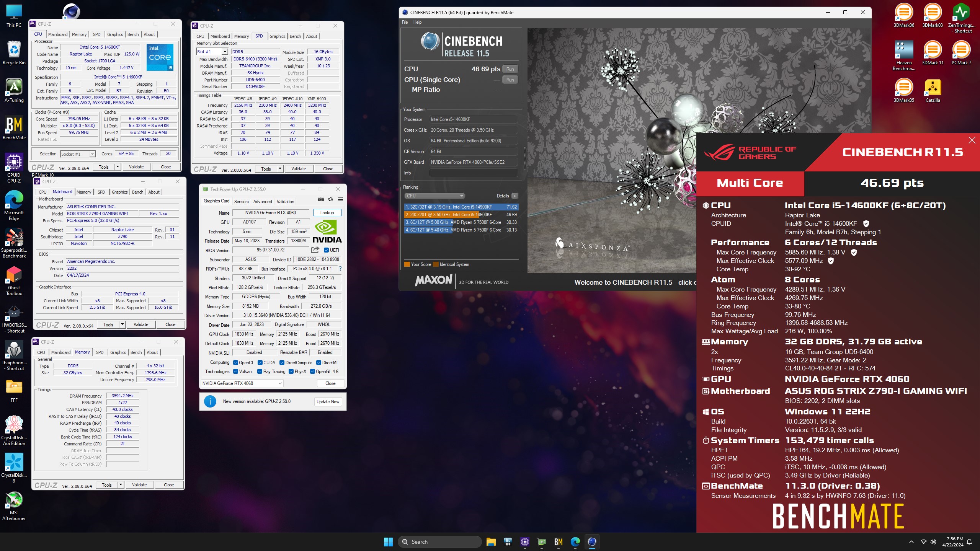Screen dimensions: 980x551
Task: Open the GPU-Z hamburger menu icon
Action: pyautogui.click(x=340, y=199)
